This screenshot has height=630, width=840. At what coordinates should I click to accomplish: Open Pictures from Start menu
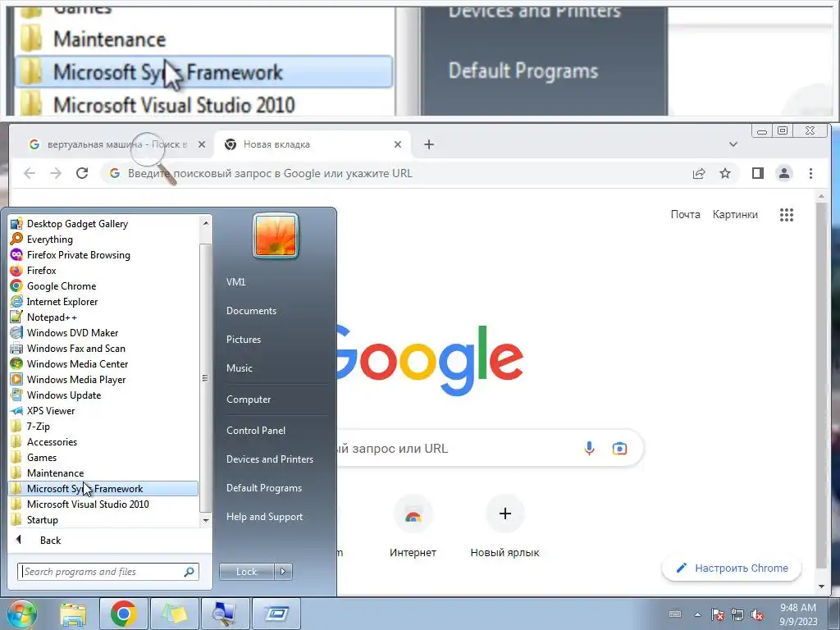[243, 339]
